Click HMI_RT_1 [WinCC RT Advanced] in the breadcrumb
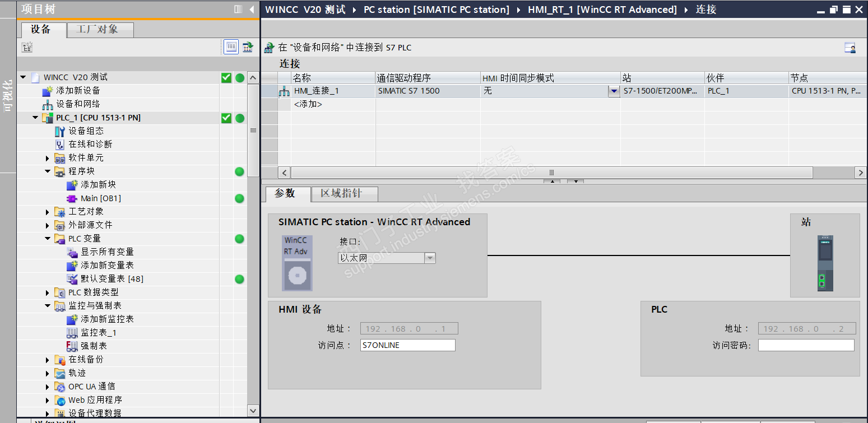 pyautogui.click(x=602, y=10)
